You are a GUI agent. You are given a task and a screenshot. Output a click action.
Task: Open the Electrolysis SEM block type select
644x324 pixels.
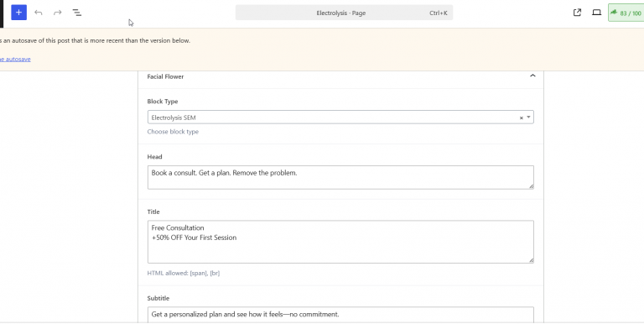point(340,118)
